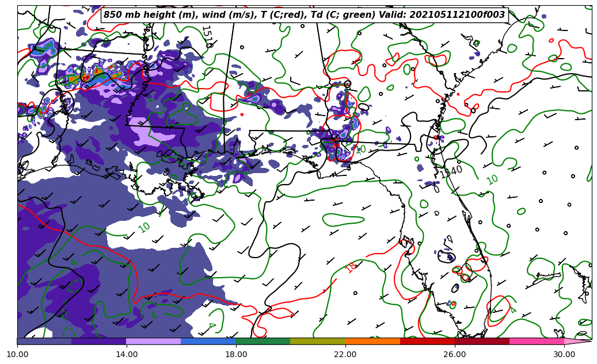Select the blue 16–18 colorbar segment
Viewport: 597px width, 364px height.
208,341
